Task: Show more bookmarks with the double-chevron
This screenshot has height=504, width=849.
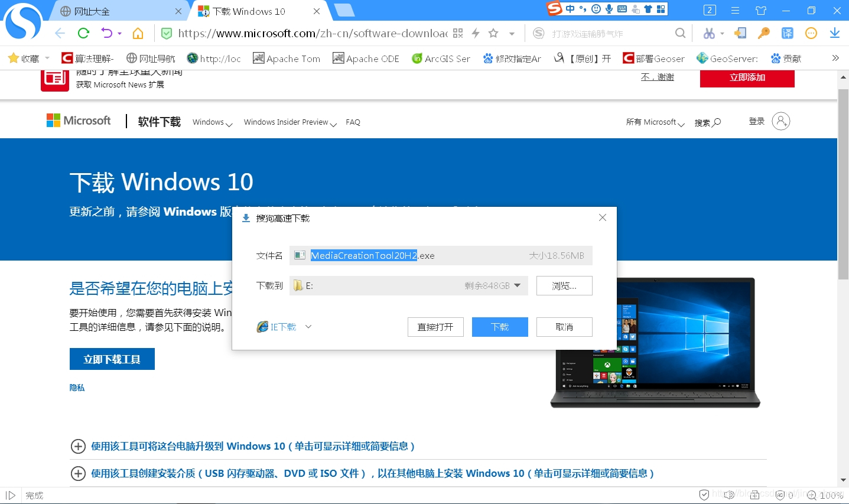Action: (x=835, y=58)
